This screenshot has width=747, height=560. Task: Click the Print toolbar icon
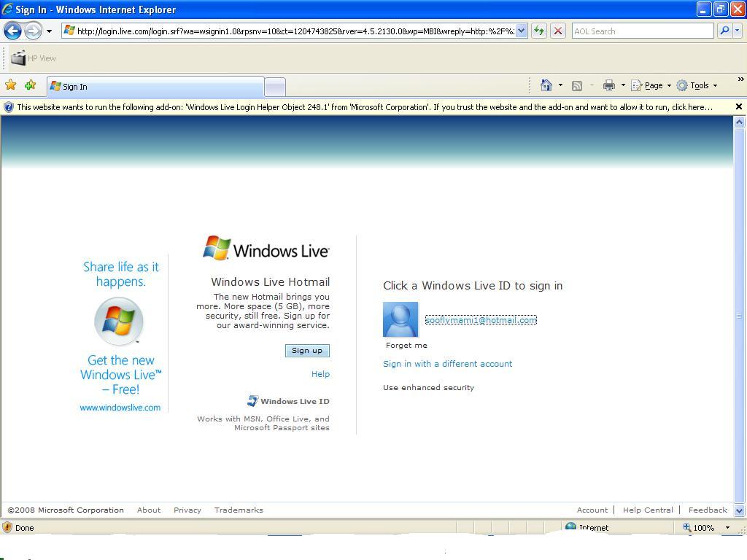pyautogui.click(x=609, y=86)
